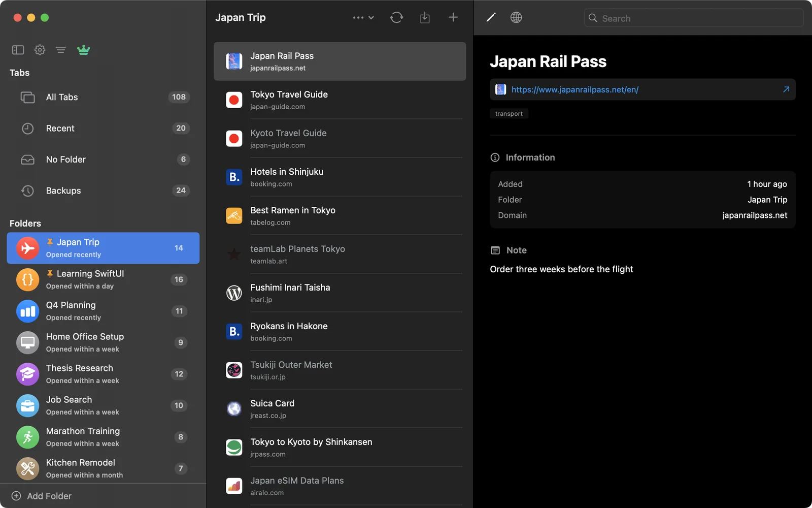This screenshot has height=508, width=812.
Task: Open the Learning SwiftUI folder
Action: [x=103, y=279]
